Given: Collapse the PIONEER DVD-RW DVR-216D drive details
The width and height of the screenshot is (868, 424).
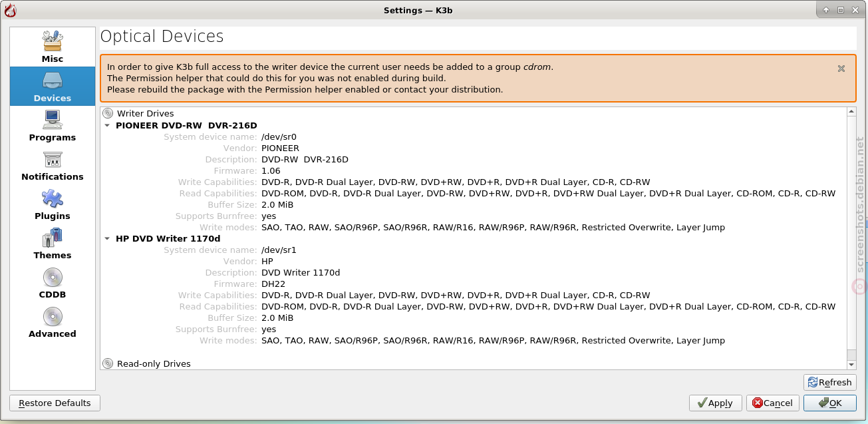Looking at the screenshot, I should tap(108, 125).
